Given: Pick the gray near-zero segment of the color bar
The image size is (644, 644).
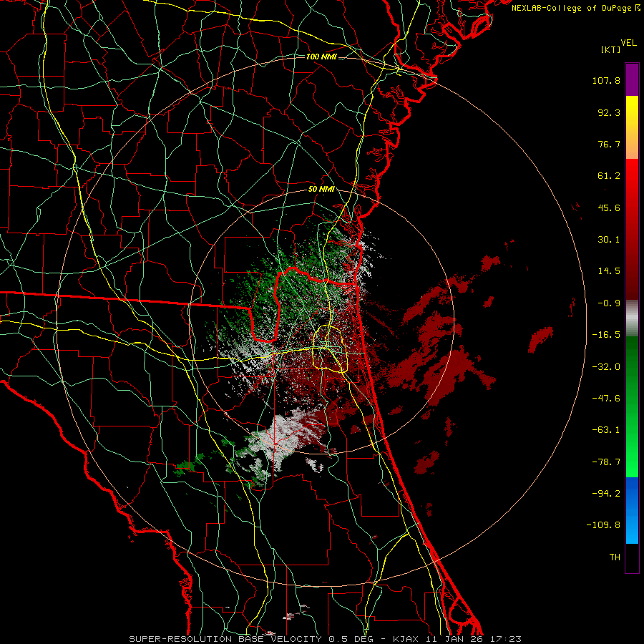Looking at the screenshot, I should [632, 318].
